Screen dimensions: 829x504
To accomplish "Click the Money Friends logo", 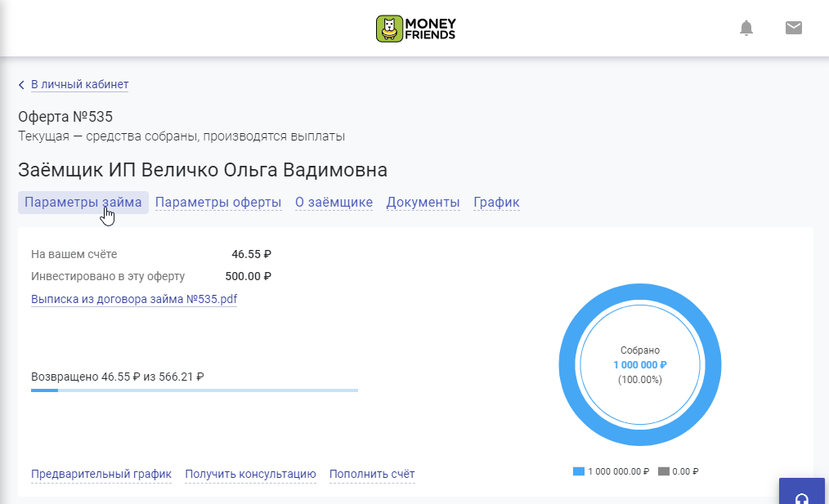I will tap(415, 29).
